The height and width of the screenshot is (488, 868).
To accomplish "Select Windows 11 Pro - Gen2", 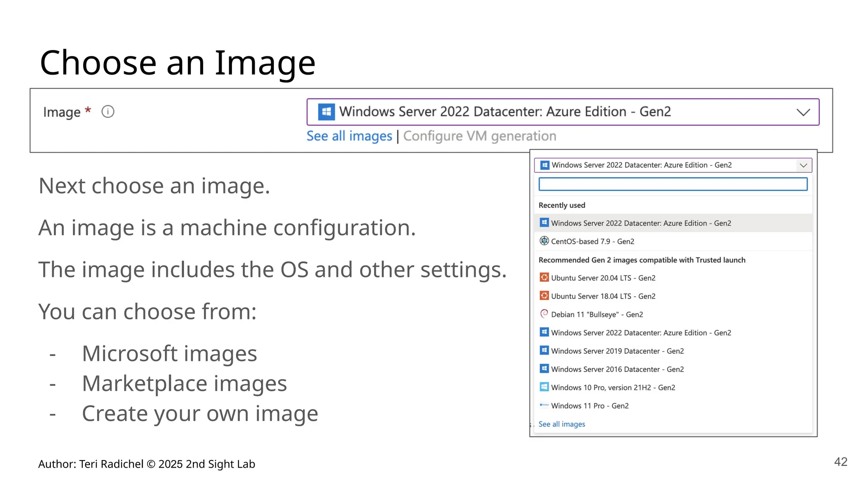I will coord(673,406).
